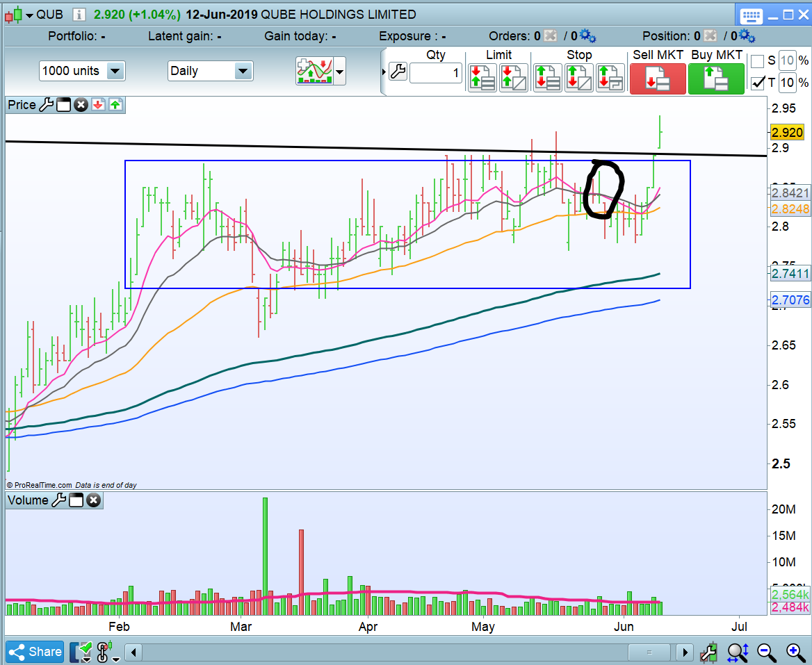
Task: Click the candlestick chart icon beside QUB
Action: 14,15
